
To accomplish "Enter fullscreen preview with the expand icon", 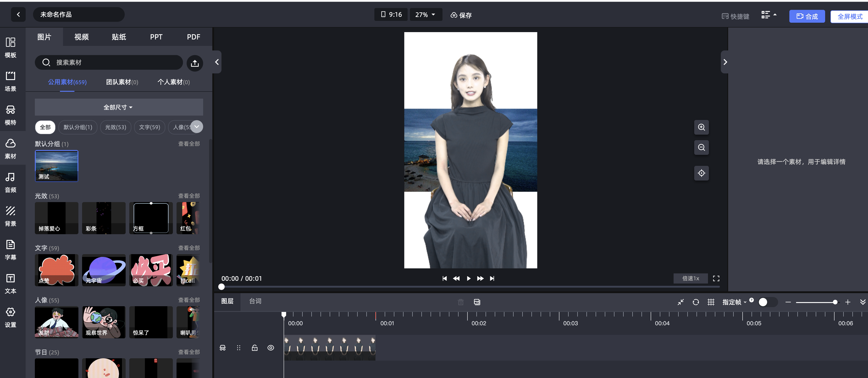I will (x=716, y=278).
